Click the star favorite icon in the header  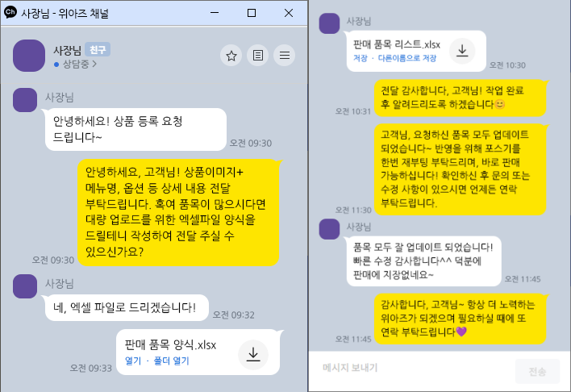[x=231, y=56]
